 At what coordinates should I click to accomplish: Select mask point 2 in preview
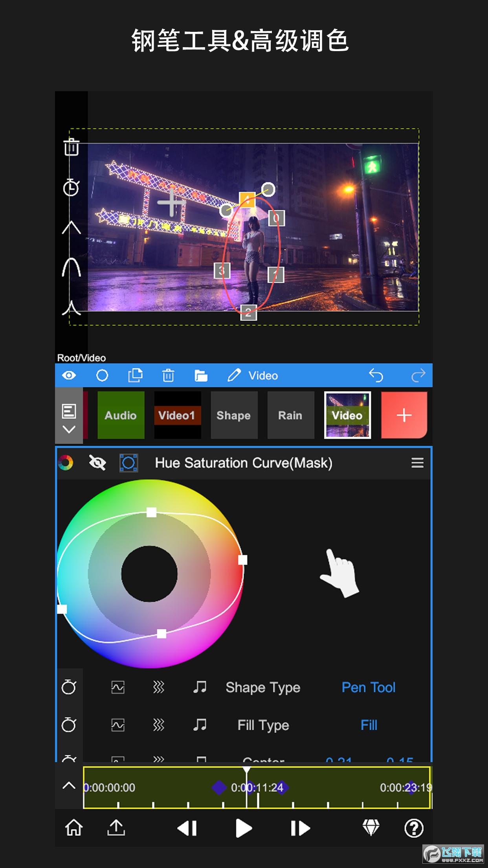[248, 313]
